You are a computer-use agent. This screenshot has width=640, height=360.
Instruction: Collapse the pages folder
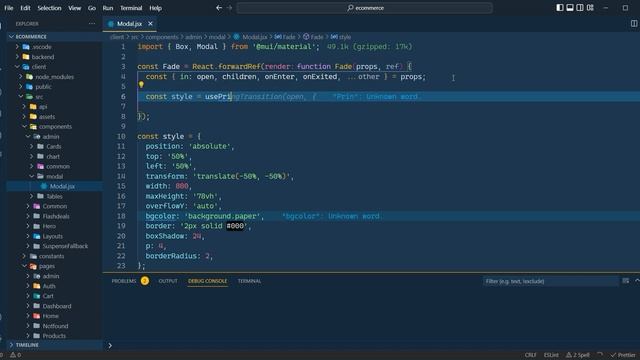point(54,266)
